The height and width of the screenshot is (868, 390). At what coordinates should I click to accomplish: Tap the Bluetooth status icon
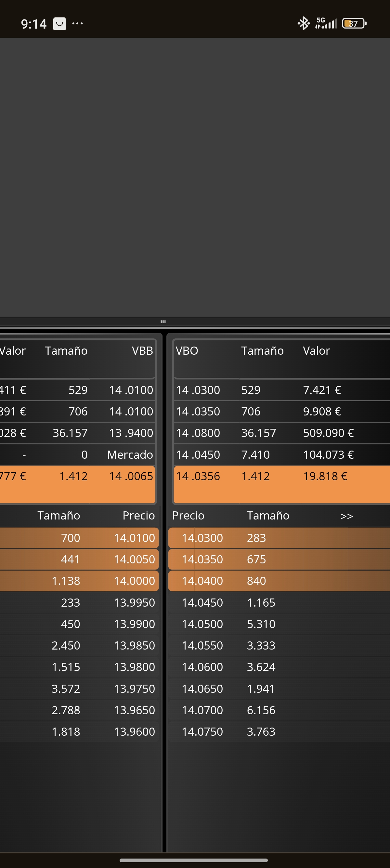[x=304, y=23]
